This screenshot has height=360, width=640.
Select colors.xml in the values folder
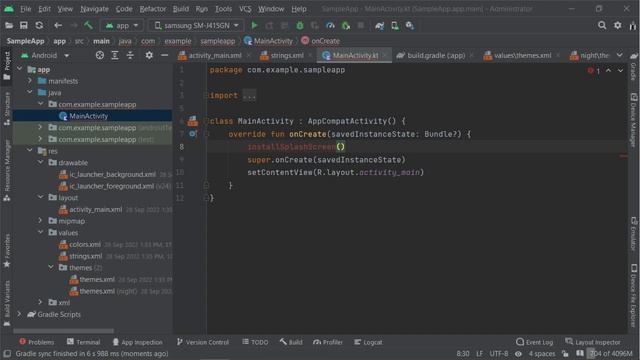tap(85, 244)
